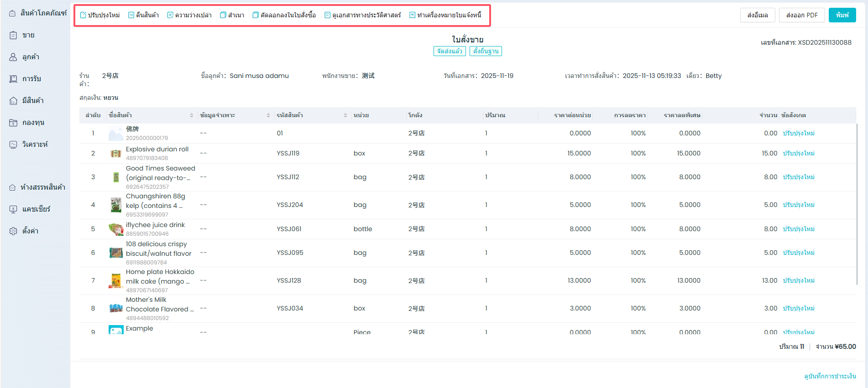Sort by รหัสสินค้า column arrows
The height and width of the screenshot is (388, 868).
coord(345,115)
